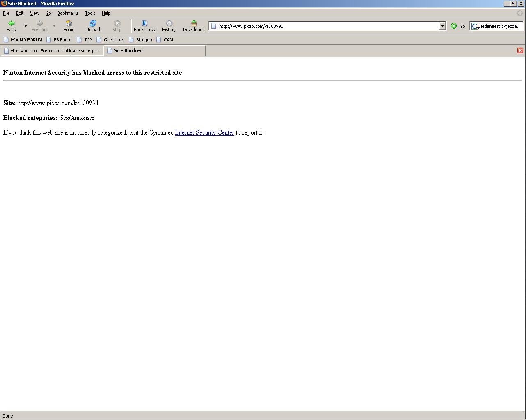Click the Stop loading icon
This screenshot has width=526, height=420.
pyautogui.click(x=117, y=26)
